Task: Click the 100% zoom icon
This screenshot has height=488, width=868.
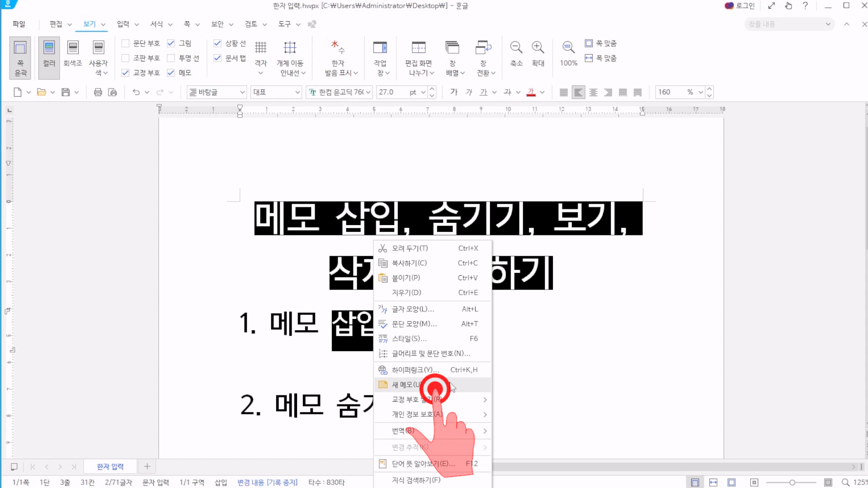Action: (568, 47)
